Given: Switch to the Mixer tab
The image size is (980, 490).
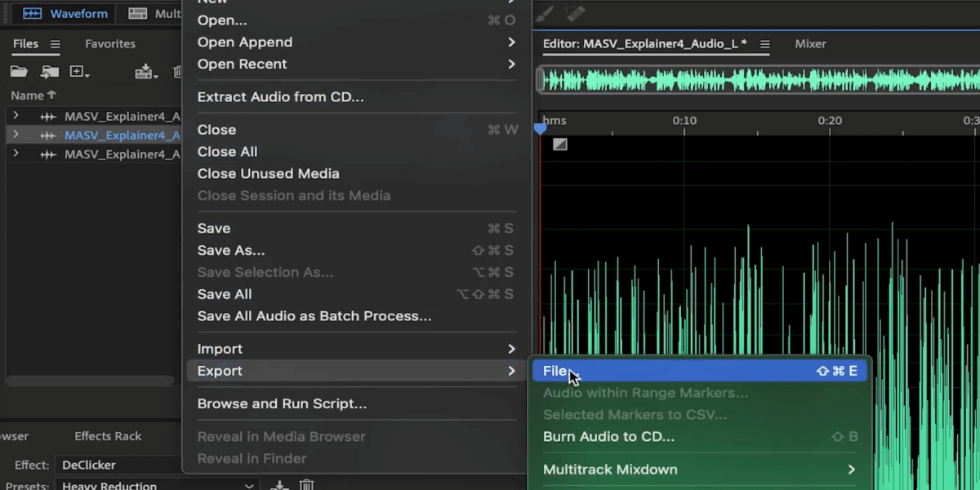Looking at the screenshot, I should [x=811, y=44].
